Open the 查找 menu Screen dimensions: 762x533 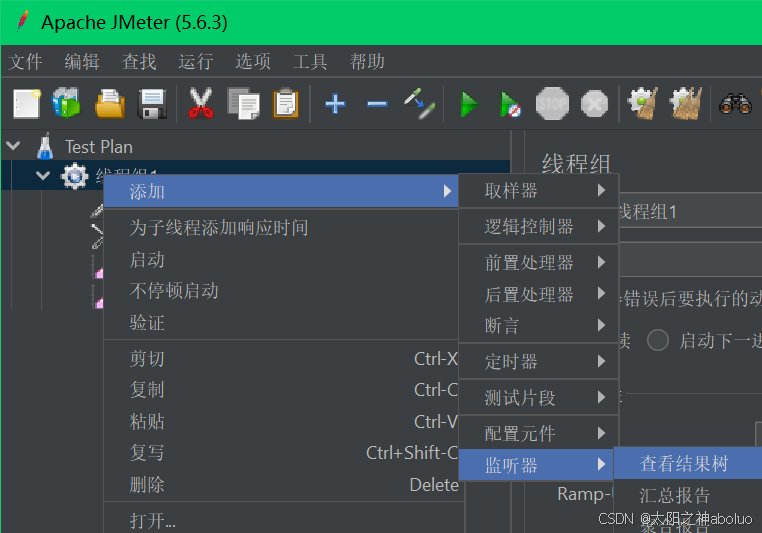click(x=139, y=62)
